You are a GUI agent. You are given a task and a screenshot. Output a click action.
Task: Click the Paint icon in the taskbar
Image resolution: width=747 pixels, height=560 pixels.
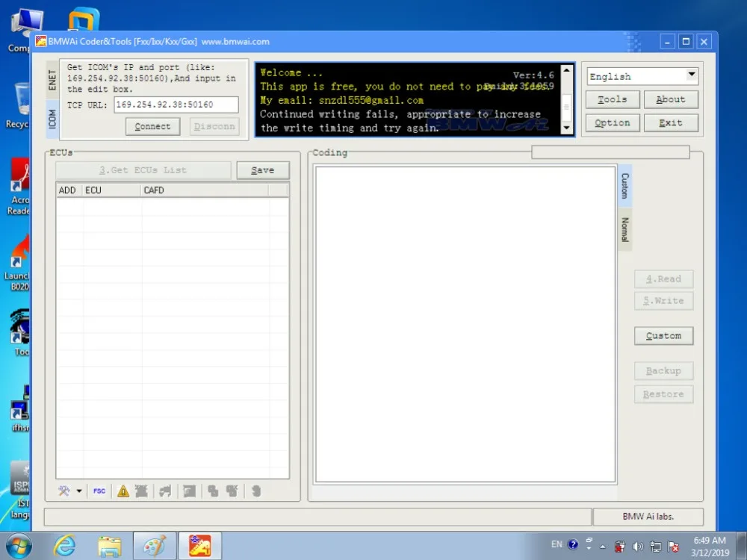pyautogui.click(x=155, y=546)
